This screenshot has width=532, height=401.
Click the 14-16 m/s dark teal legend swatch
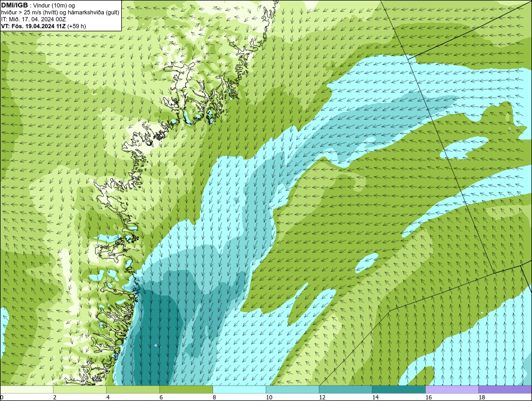click(x=398, y=389)
